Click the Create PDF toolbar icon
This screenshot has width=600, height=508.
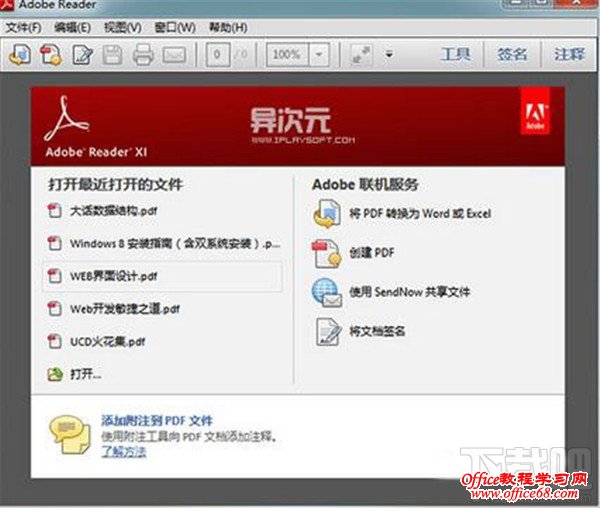(52, 55)
